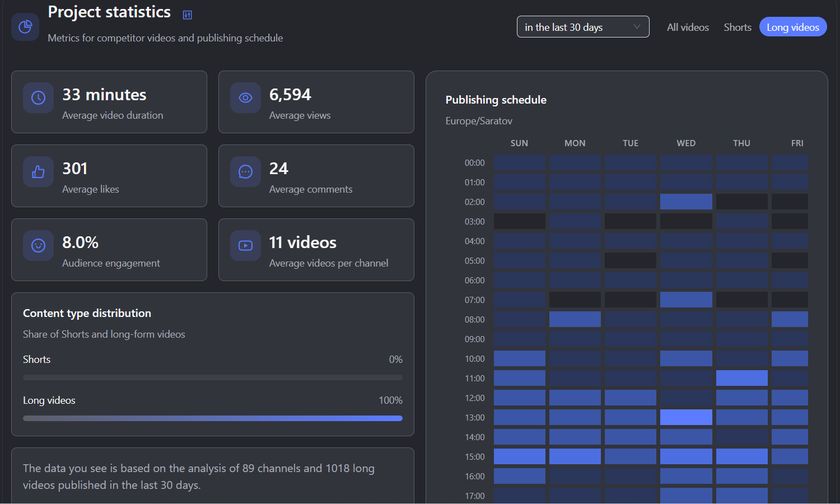840x504 pixels.
Task: Click the 'MON' column header
Action: [575, 143]
